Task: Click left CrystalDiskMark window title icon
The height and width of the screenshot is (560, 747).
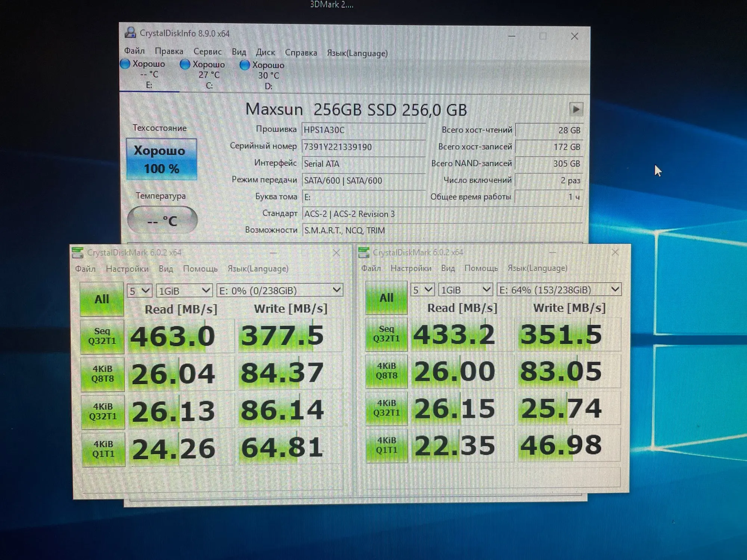Action: coord(78,253)
